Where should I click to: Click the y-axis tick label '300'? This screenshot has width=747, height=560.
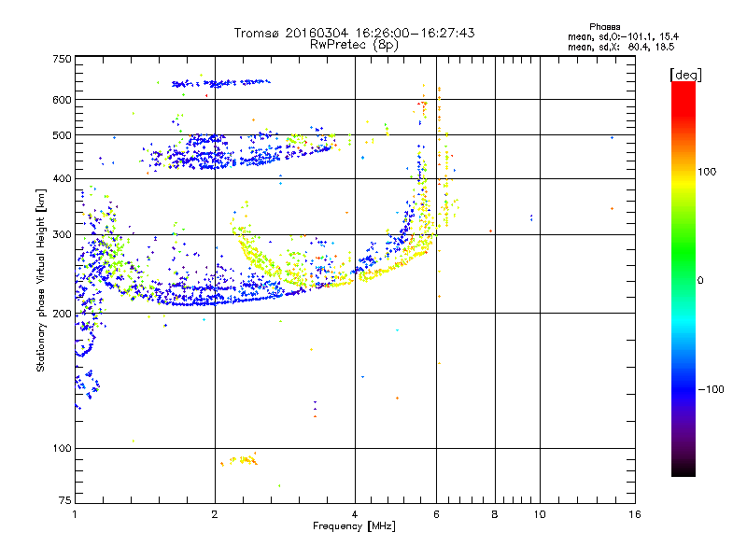coord(63,235)
